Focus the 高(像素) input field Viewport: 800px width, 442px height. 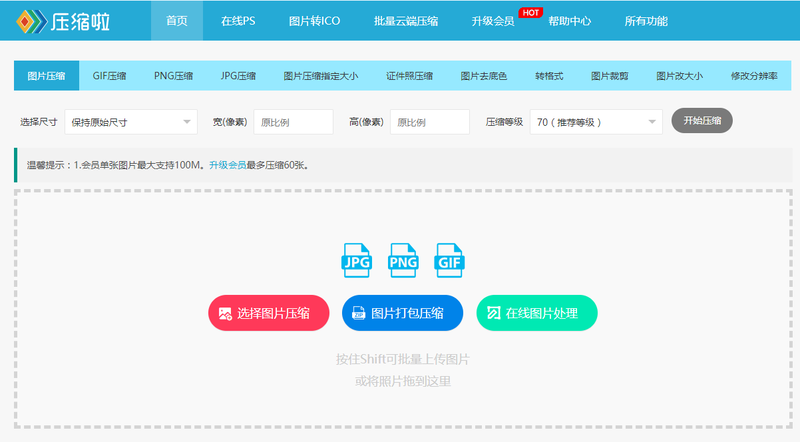point(430,122)
